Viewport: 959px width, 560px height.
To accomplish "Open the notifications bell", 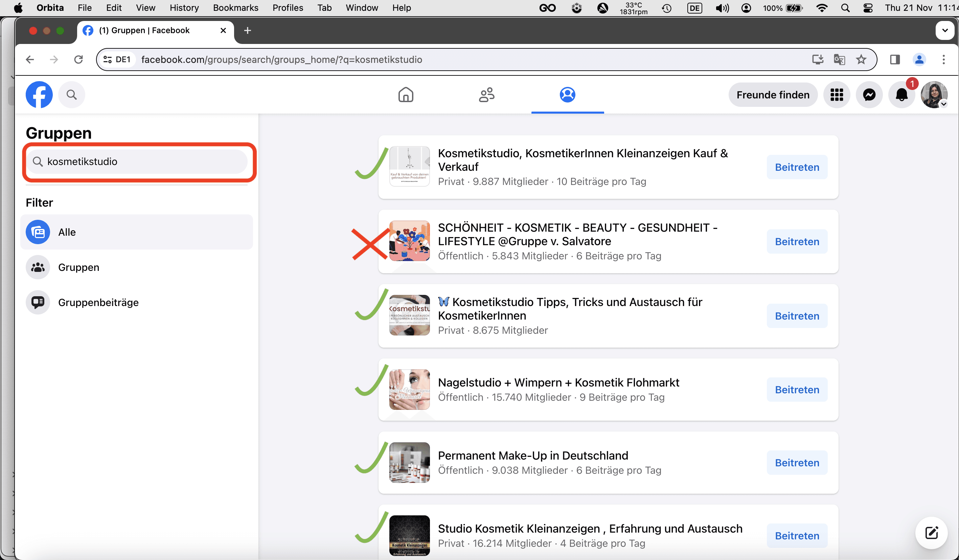I will pyautogui.click(x=901, y=95).
